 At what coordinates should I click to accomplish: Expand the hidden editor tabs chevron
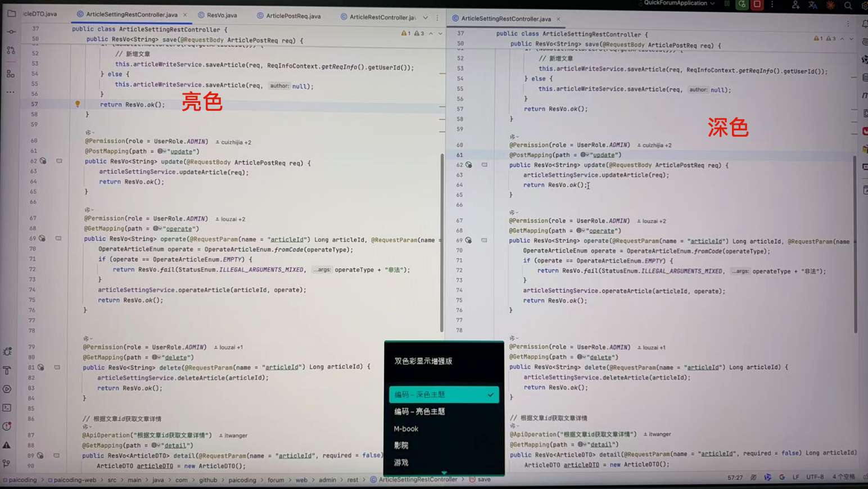tap(426, 17)
